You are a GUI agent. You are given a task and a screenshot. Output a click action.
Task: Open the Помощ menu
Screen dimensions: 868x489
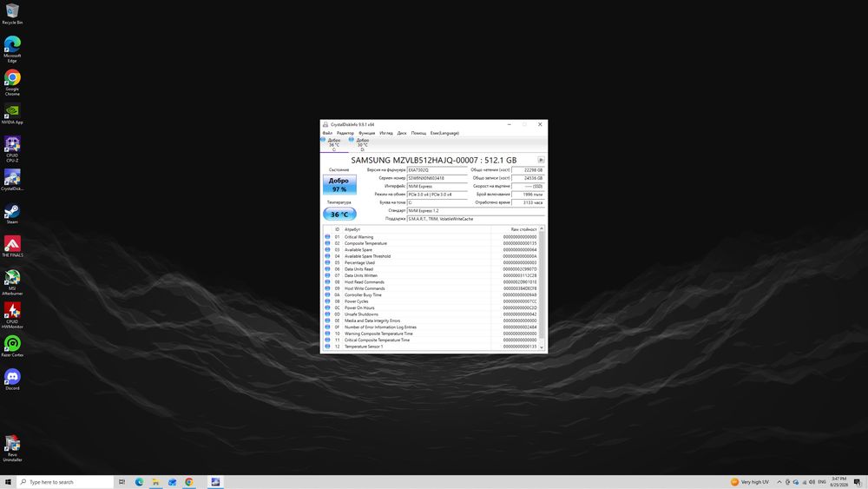[x=418, y=133]
